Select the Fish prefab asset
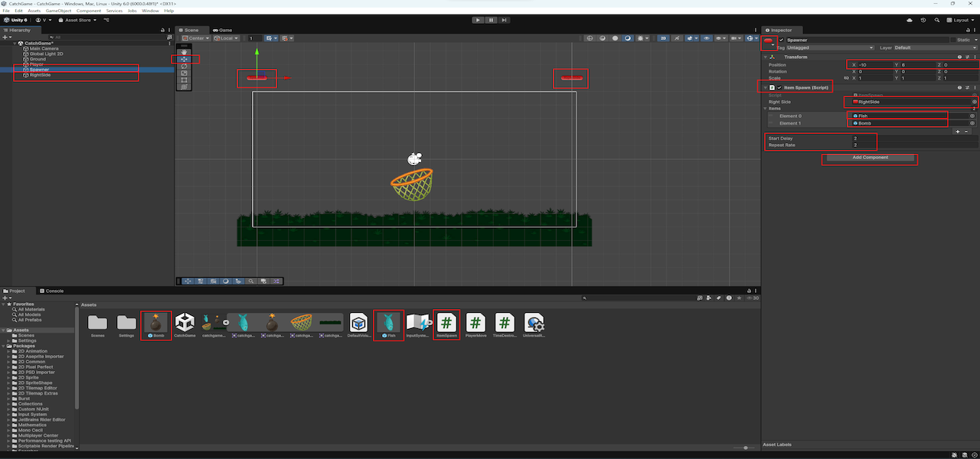The width and height of the screenshot is (980, 459). [x=389, y=326]
